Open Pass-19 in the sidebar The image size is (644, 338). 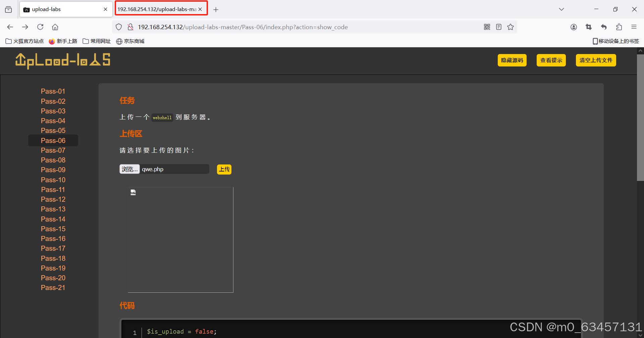tap(53, 268)
